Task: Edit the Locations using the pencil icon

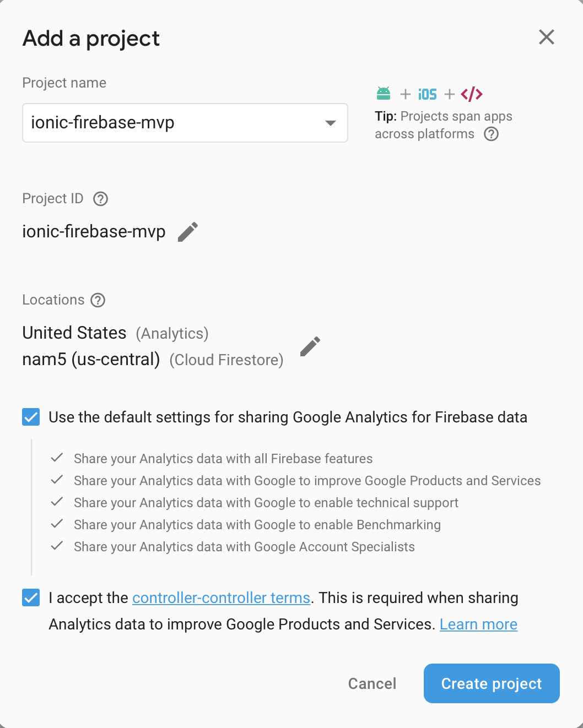Action: point(310,346)
